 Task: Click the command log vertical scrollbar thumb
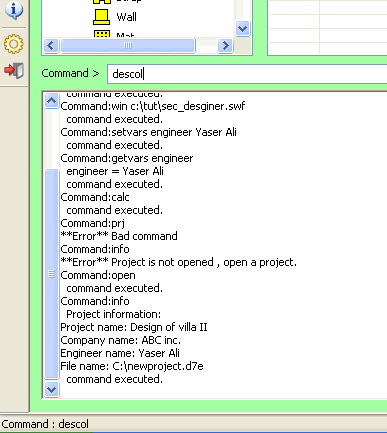coord(51,274)
